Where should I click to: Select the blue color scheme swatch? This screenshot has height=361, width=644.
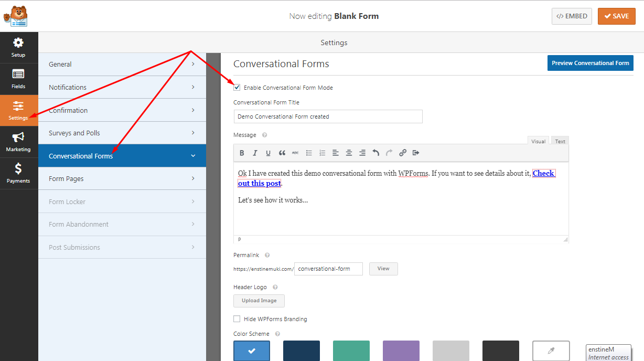252,351
